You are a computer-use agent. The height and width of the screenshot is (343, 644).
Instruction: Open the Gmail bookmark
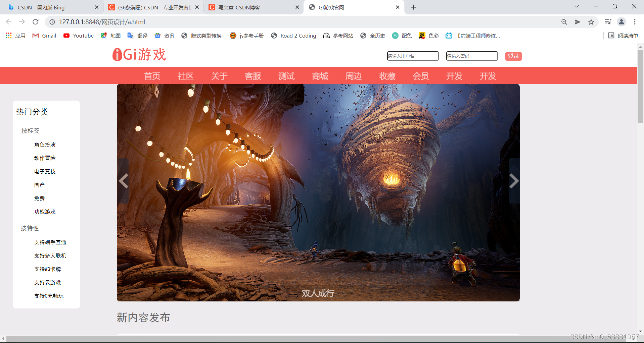(x=44, y=36)
